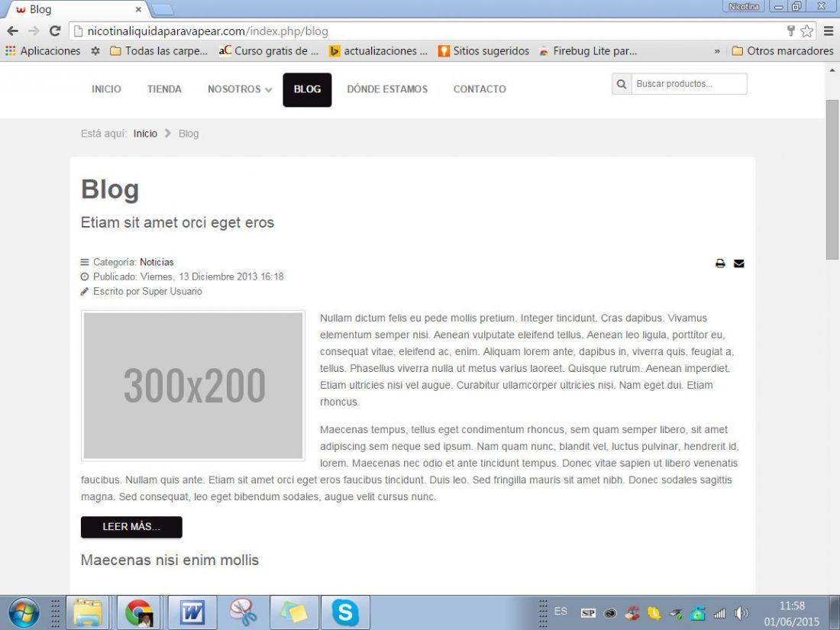Click the 'Publicado: Viernes, 13 Diciembre 2013 16:18' text
Image resolution: width=840 pixels, height=630 pixels.
click(189, 277)
